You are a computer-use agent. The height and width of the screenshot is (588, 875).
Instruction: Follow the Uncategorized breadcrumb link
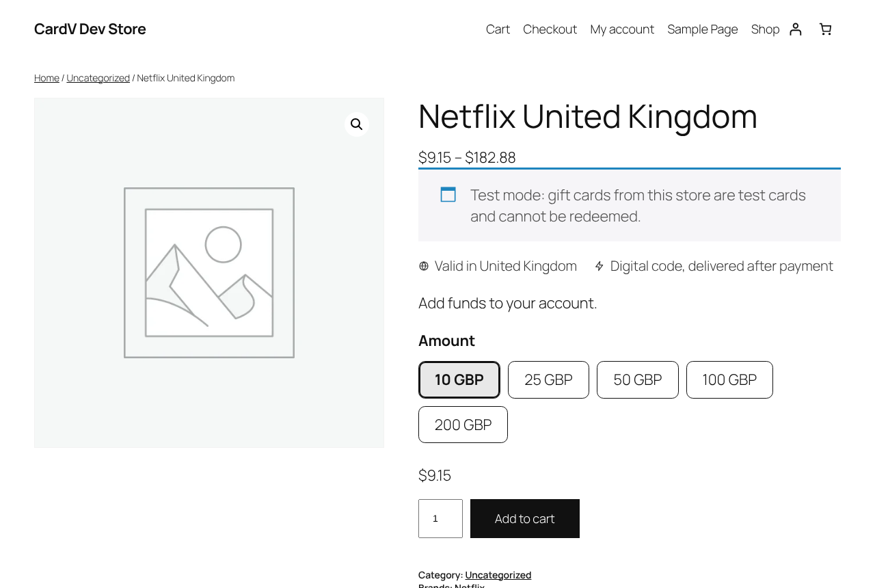(98, 78)
